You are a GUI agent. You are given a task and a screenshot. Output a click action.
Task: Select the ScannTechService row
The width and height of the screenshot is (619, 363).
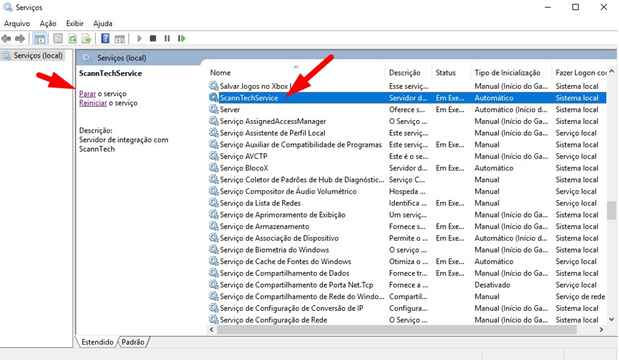click(407, 98)
